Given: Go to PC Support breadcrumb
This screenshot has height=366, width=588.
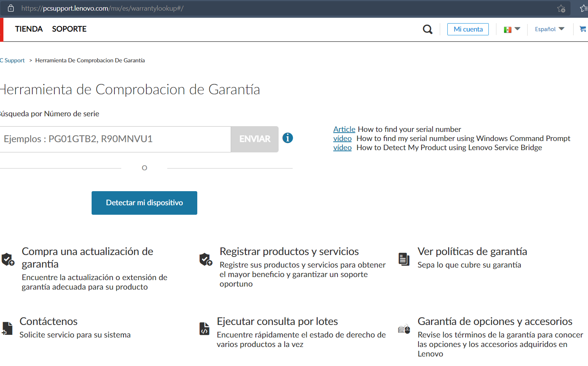Looking at the screenshot, I should [12, 60].
